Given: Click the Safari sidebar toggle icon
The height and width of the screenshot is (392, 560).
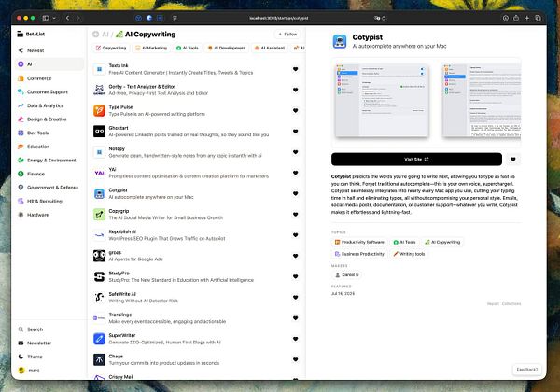Looking at the screenshot, I should point(46,18).
